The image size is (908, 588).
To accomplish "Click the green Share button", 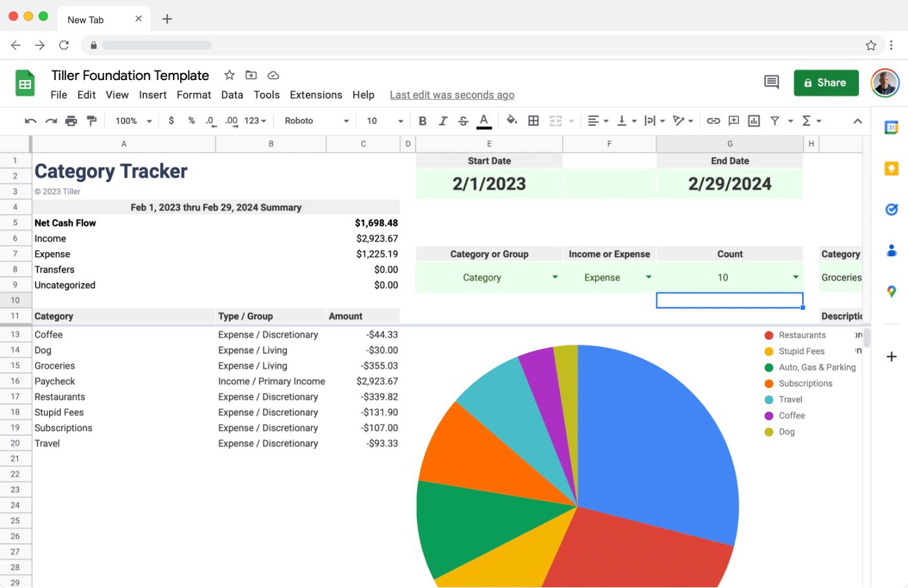I will (x=826, y=83).
